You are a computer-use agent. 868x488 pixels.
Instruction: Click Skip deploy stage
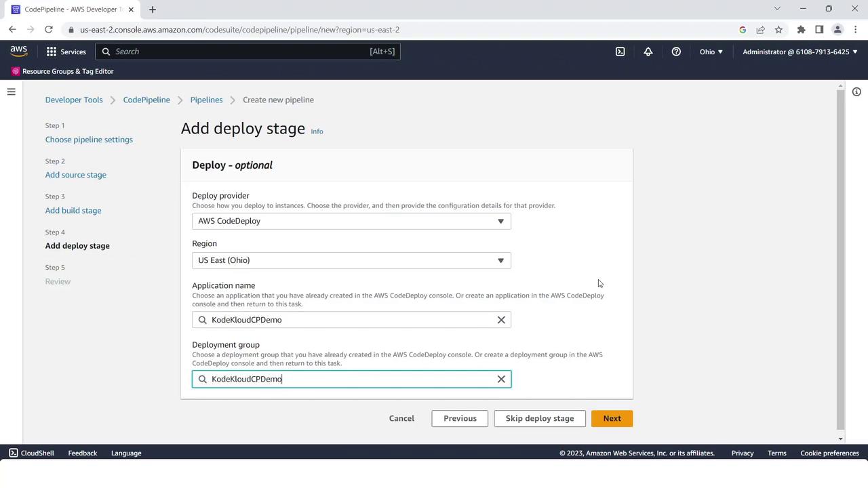click(540, 418)
